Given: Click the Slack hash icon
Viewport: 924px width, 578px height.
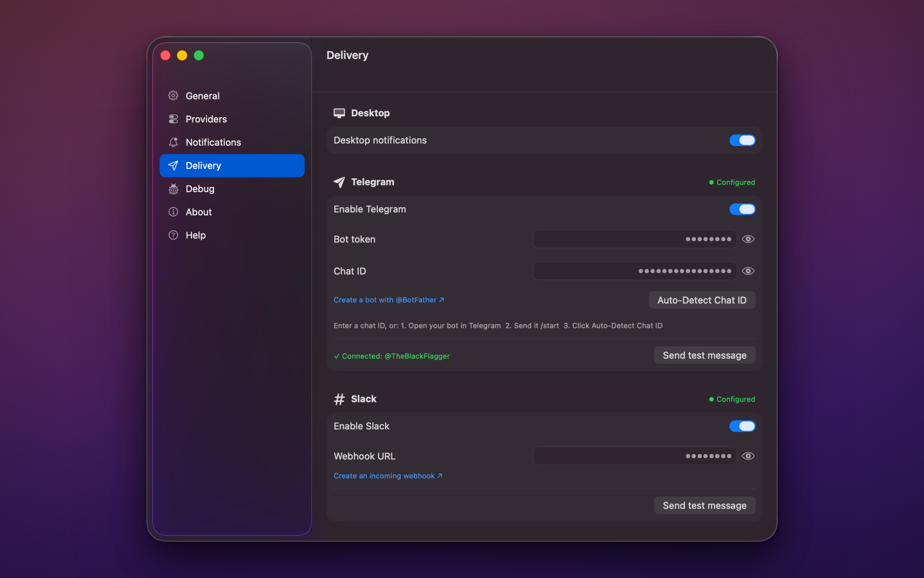Looking at the screenshot, I should tap(339, 399).
